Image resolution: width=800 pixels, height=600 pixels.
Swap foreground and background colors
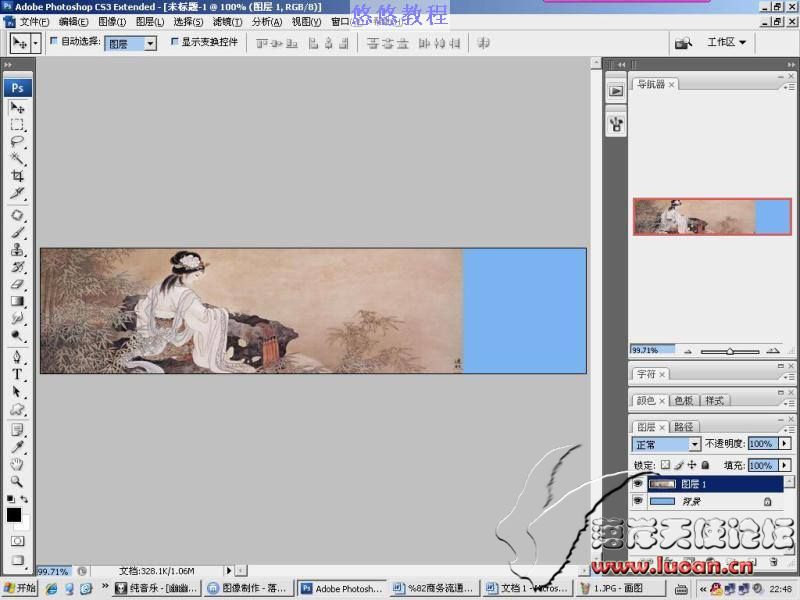coord(24,499)
